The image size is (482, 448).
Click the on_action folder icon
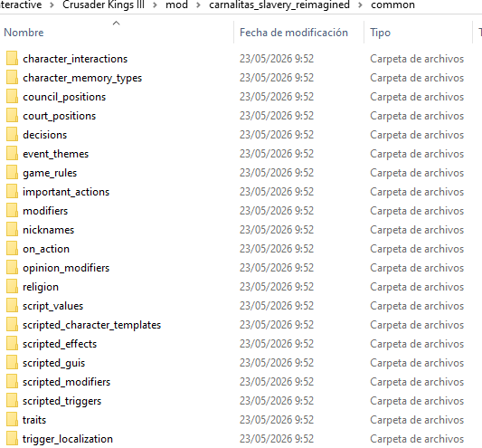[x=12, y=249]
